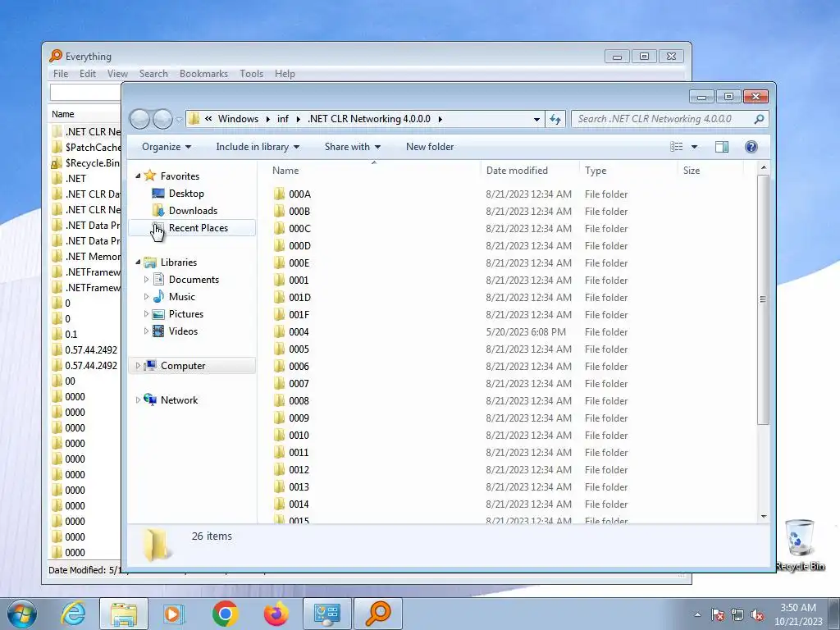Show hidden tray icons arrow
This screenshot has width=840, height=630.
coord(697,615)
